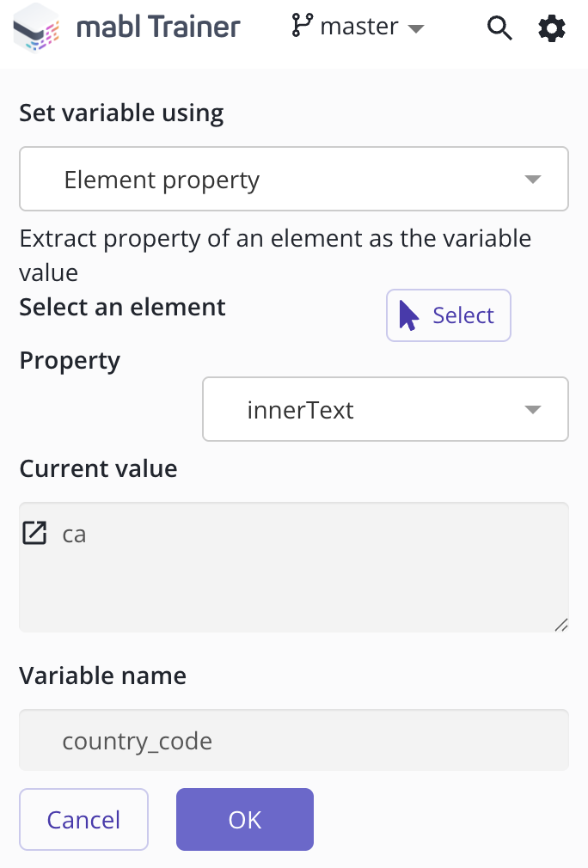
Task: Click the arrow next to master
Action: [415, 28]
